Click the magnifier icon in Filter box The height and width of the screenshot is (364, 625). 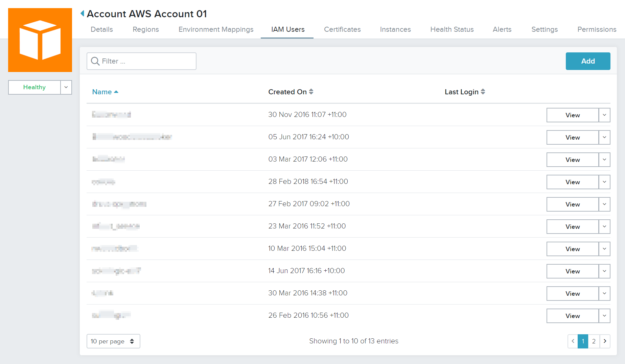(95, 61)
